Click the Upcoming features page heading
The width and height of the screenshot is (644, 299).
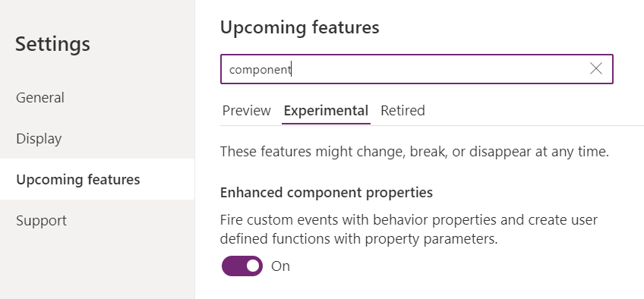tap(300, 27)
